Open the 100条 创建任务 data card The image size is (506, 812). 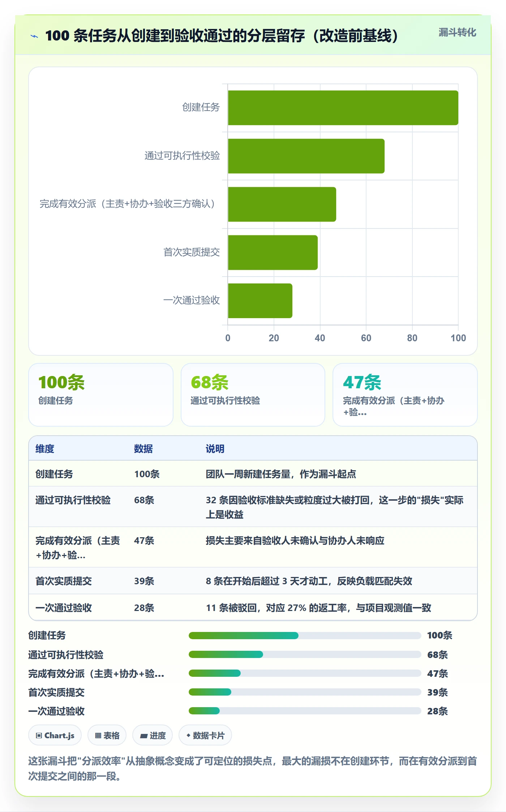click(101, 395)
